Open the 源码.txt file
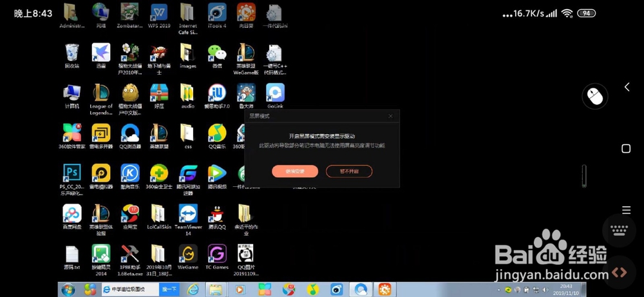 click(72, 257)
